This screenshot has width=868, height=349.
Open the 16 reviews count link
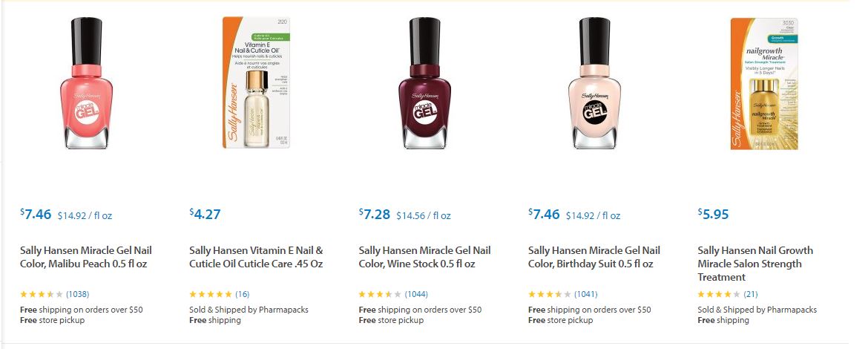[243, 294]
